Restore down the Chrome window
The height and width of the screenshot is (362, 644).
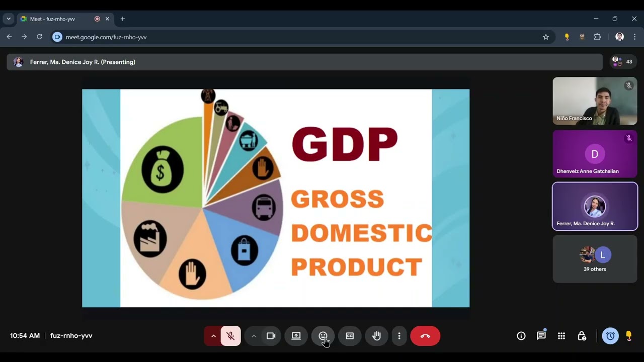(615, 19)
